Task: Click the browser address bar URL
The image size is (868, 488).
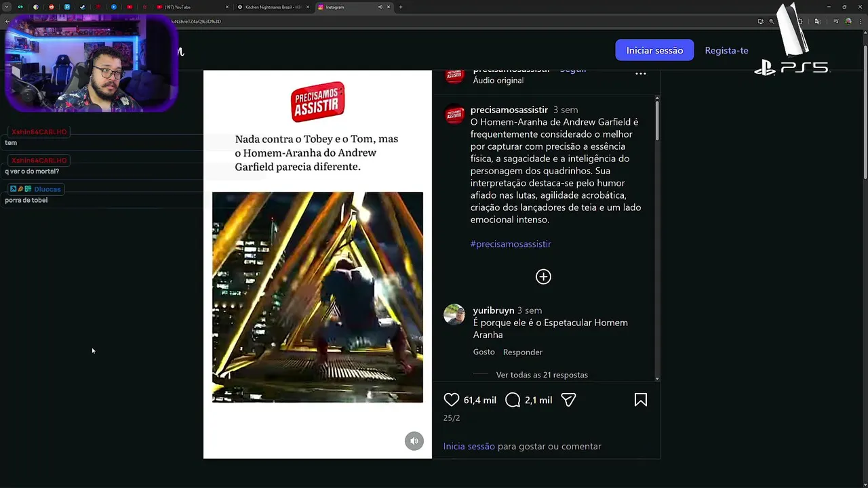Action: [x=197, y=21]
